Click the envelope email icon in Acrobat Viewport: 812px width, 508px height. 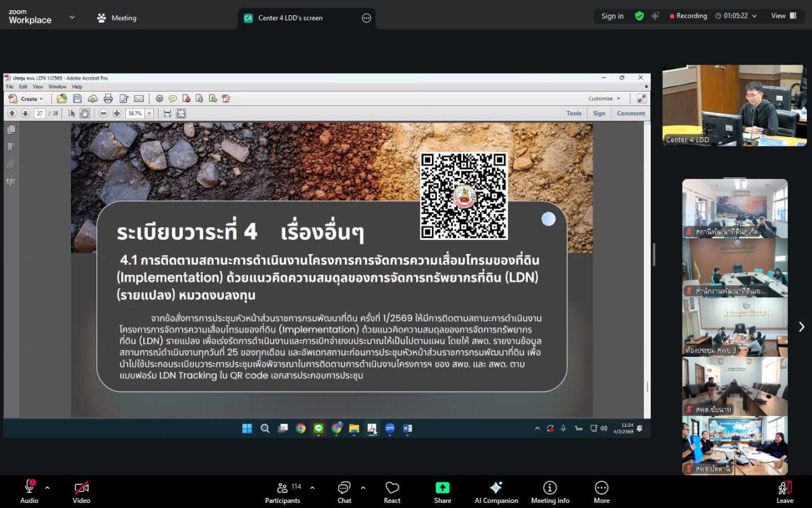[139, 98]
